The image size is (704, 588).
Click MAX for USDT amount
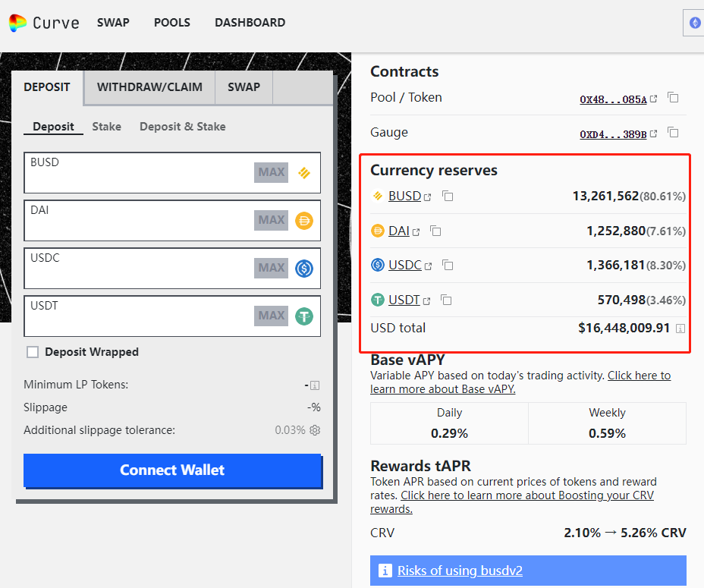pos(271,316)
